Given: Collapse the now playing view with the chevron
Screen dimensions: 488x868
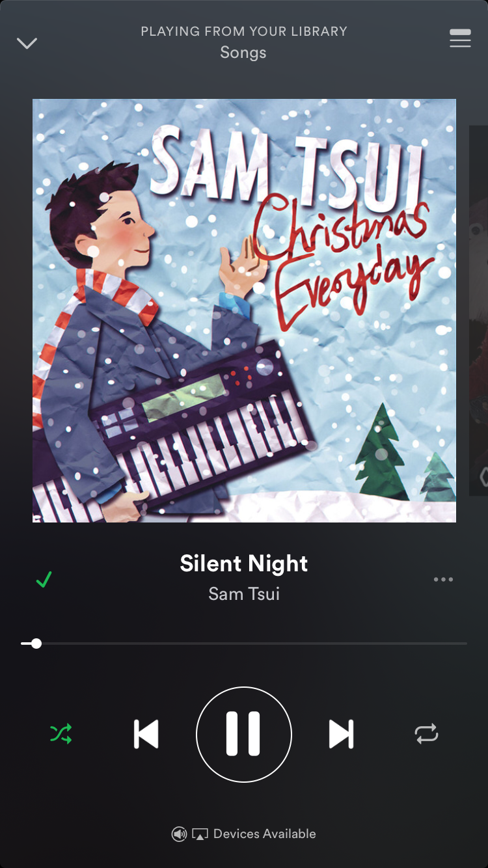Looking at the screenshot, I should pyautogui.click(x=27, y=44).
